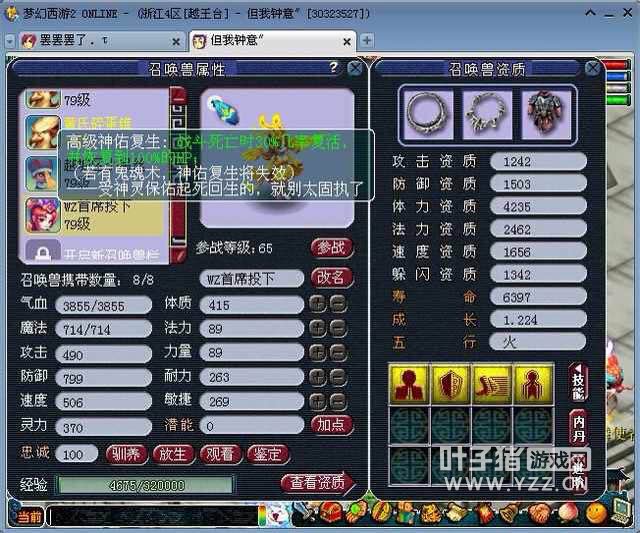Screen dimensions: 640x533
Task: Click the 当前 chat channel button
Action: point(29,517)
